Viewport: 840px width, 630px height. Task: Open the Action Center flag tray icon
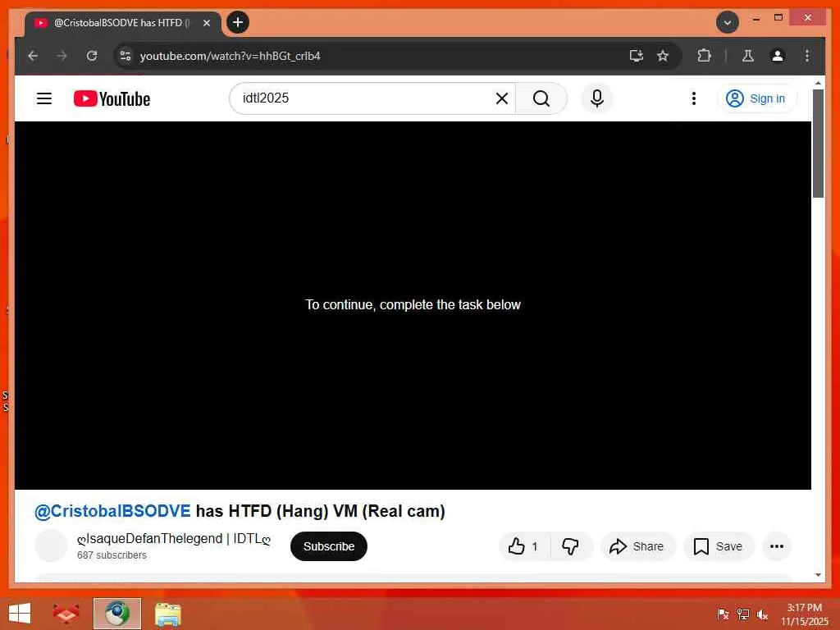pos(723,614)
